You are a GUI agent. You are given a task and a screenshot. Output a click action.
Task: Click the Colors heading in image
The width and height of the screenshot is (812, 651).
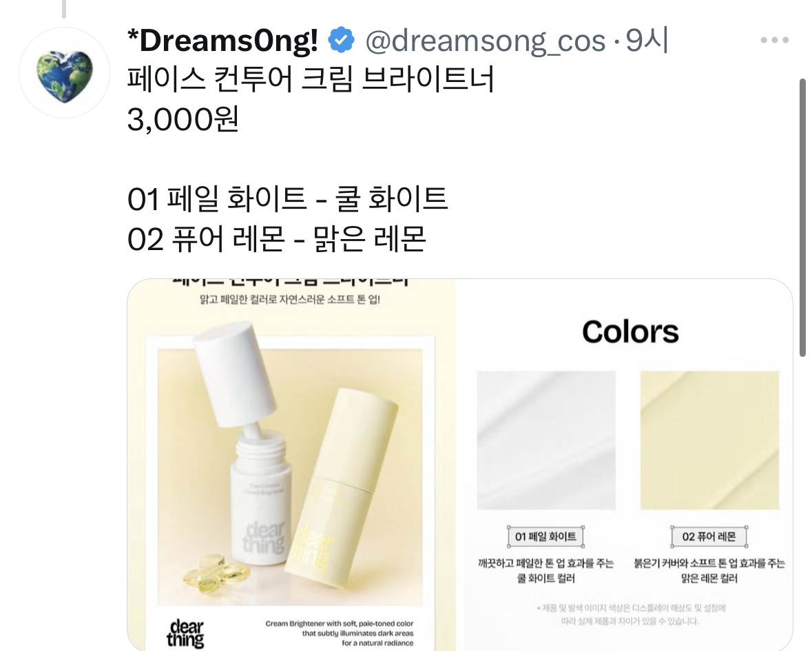pos(630,332)
